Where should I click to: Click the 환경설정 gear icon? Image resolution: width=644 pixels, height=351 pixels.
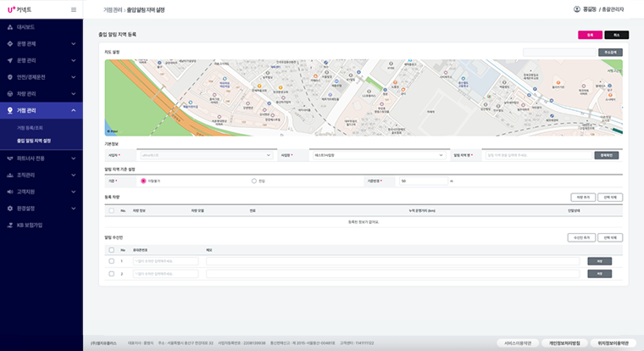click(10, 209)
